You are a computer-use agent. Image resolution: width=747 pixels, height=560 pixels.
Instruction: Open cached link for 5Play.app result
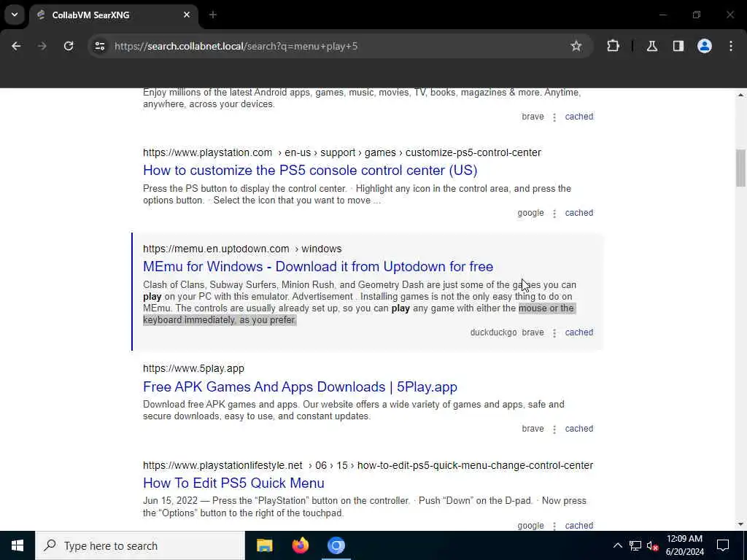point(578,429)
